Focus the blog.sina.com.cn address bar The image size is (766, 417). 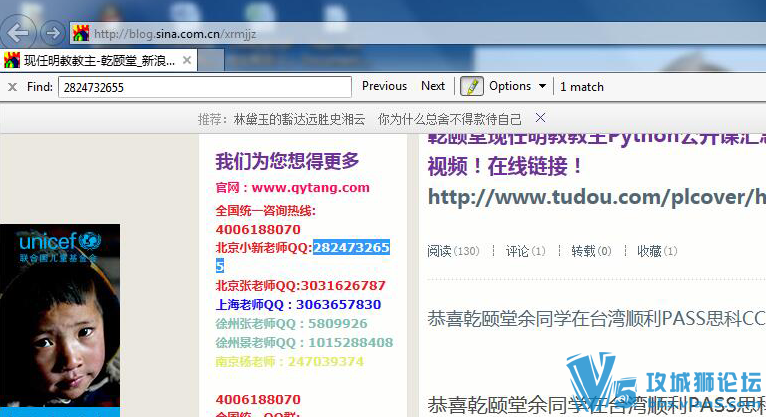click(x=420, y=34)
